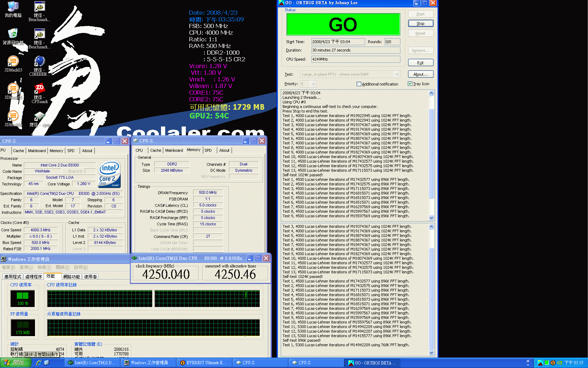The image size is (588, 368).
Task: Select Mainboard tab in left CPU-Z window
Action: pyautogui.click(x=37, y=151)
